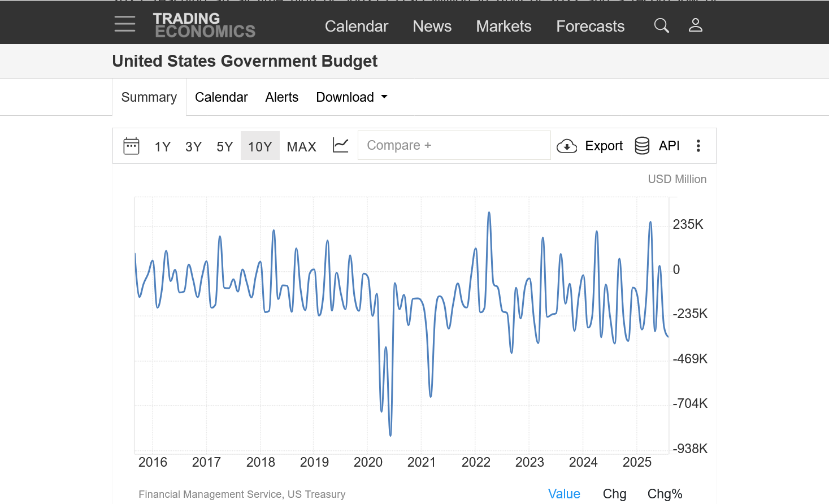Select the MAX time range

[x=301, y=147]
